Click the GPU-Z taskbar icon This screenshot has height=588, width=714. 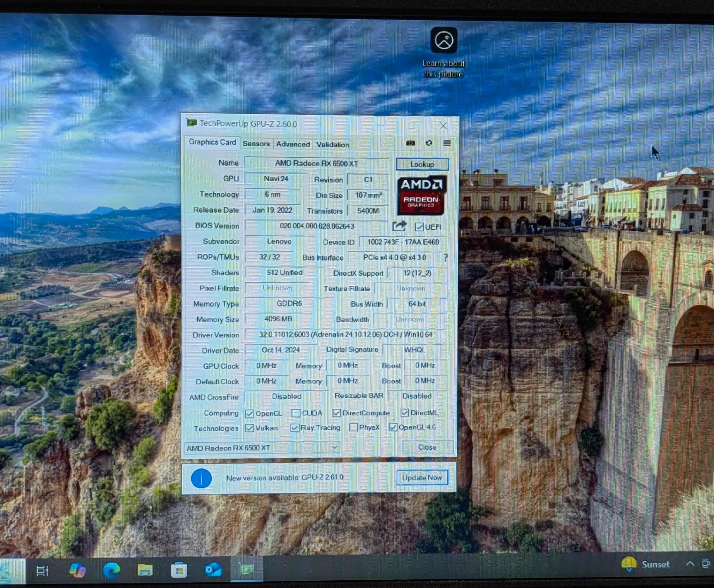click(x=246, y=569)
